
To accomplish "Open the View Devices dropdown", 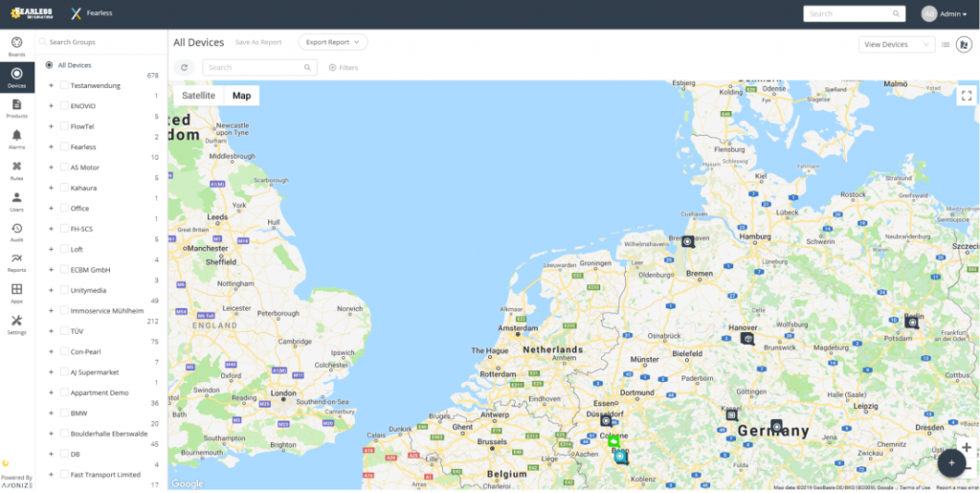I will 896,44.
